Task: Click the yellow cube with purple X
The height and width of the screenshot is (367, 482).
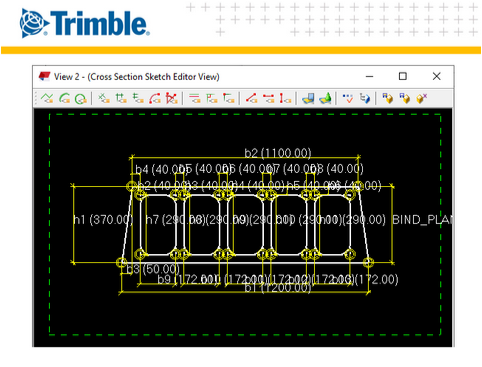Action: pos(422,98)
